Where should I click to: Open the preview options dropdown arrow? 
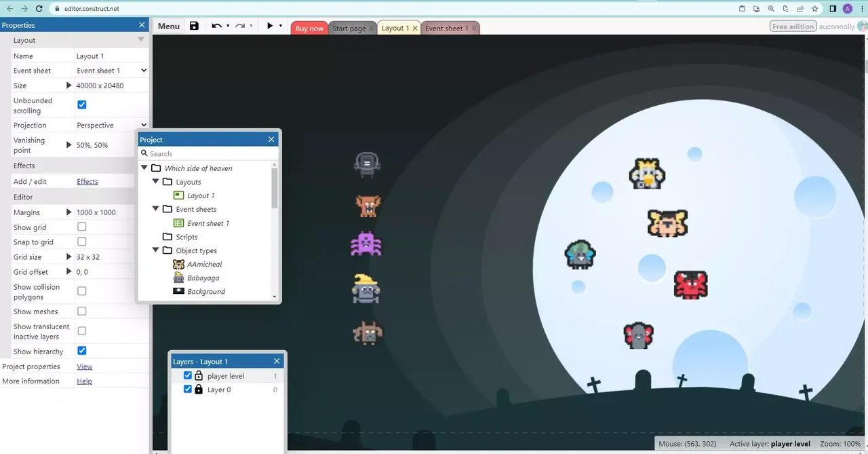point(281,26)
